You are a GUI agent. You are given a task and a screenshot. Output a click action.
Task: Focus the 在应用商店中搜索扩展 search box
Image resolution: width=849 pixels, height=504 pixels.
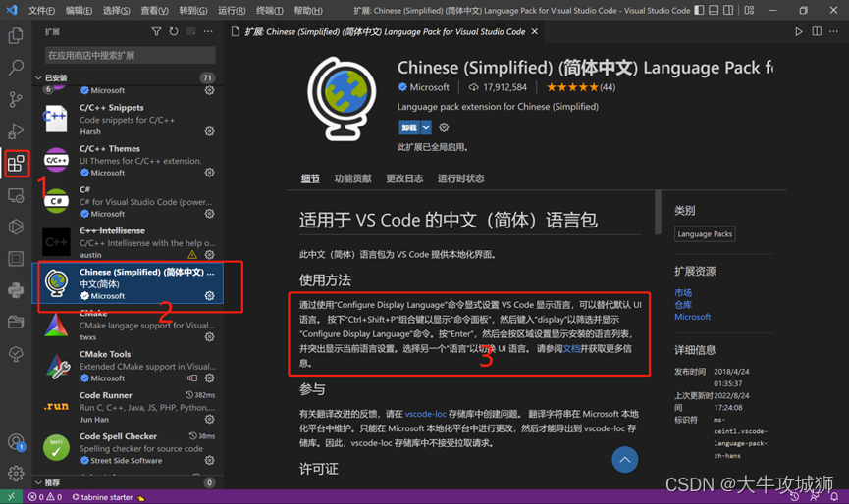(x=130, y=55)
